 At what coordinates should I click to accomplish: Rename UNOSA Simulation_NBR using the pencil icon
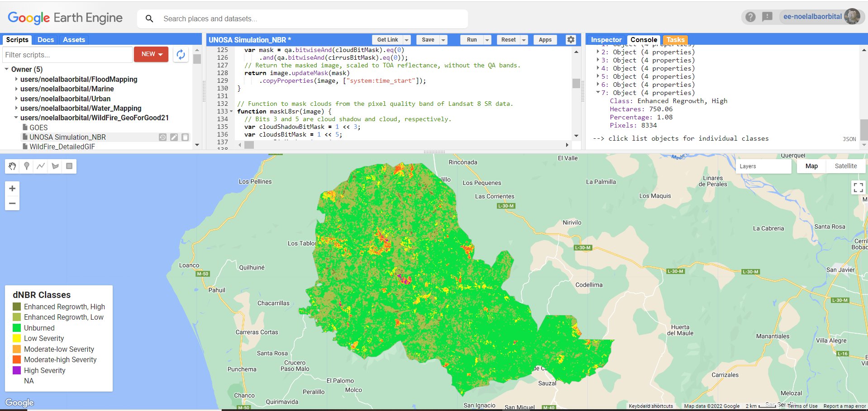174,137
